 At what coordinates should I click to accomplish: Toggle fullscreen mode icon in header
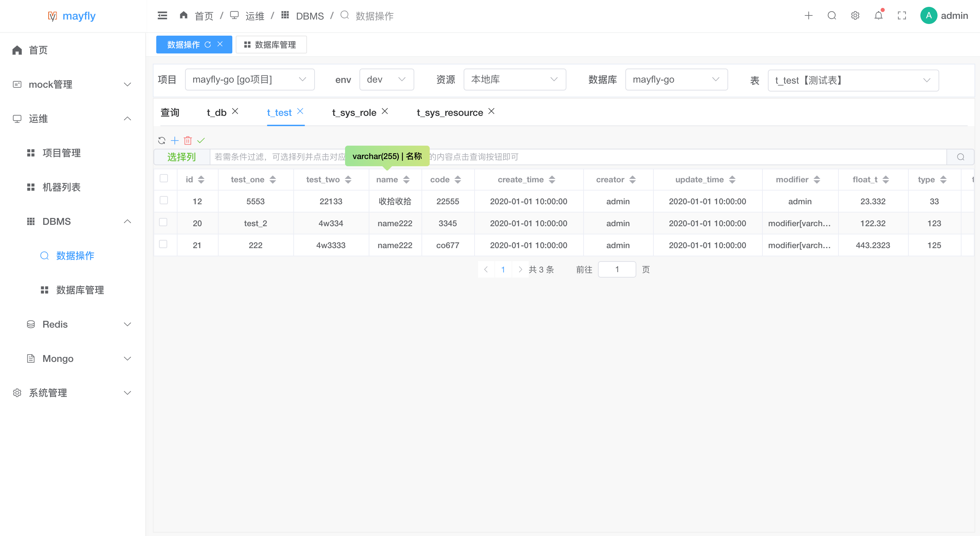click(x=902, y=16)
